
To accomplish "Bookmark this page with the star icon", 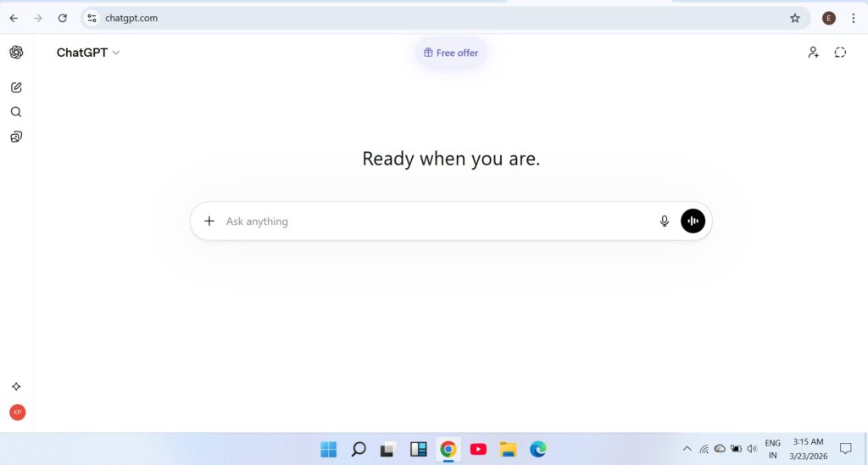I will [x=795, y=19].
